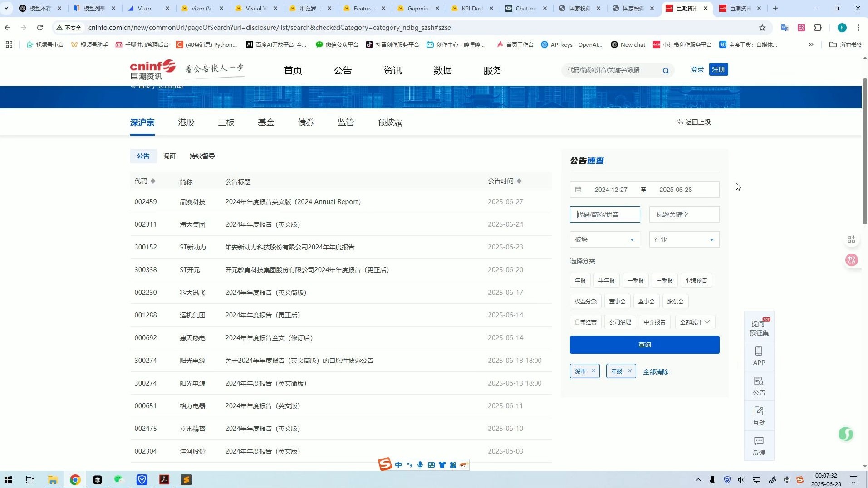
Task: Select the 业绩预告 category filter
Action: (x=696, y=280)
